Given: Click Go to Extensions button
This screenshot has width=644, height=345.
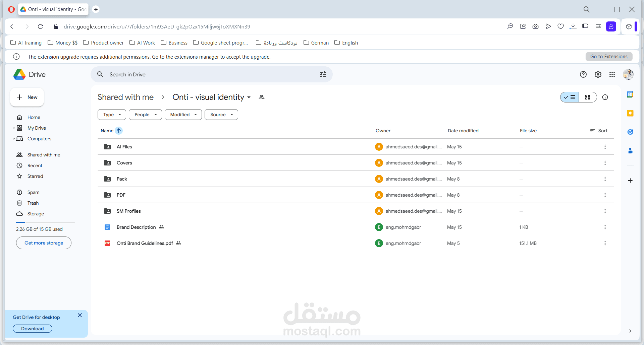Looking at the screenshot, I should (x=609, y=57).
